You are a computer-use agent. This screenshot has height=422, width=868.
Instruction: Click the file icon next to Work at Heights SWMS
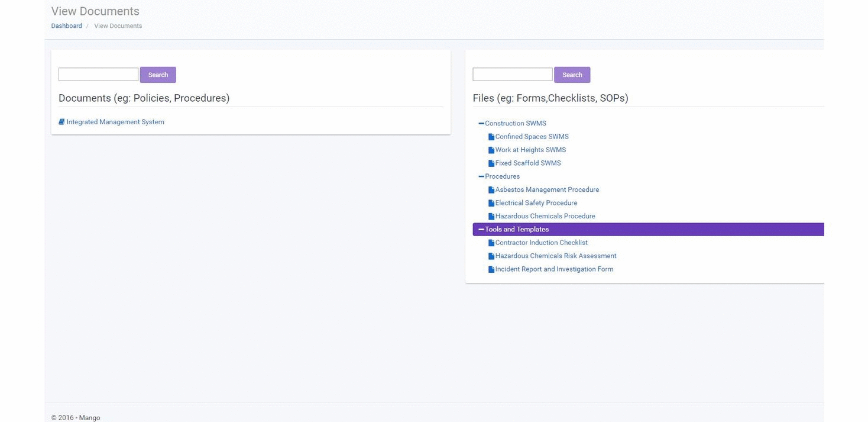coord(491,150)
